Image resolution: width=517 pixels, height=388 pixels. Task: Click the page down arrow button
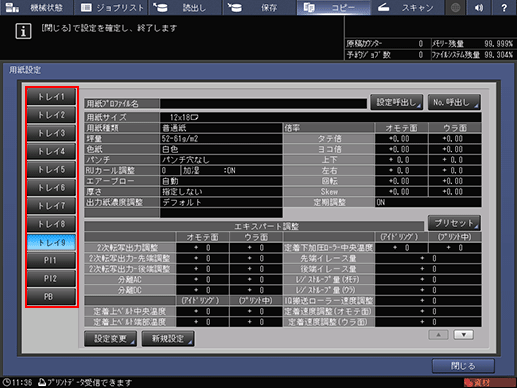pyautogui.click(x=464, y=335)
